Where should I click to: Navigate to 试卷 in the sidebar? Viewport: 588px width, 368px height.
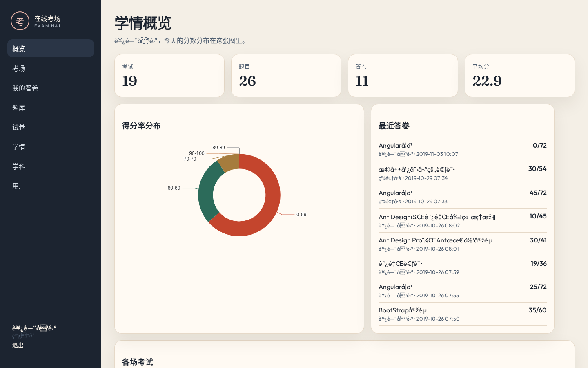51,127
